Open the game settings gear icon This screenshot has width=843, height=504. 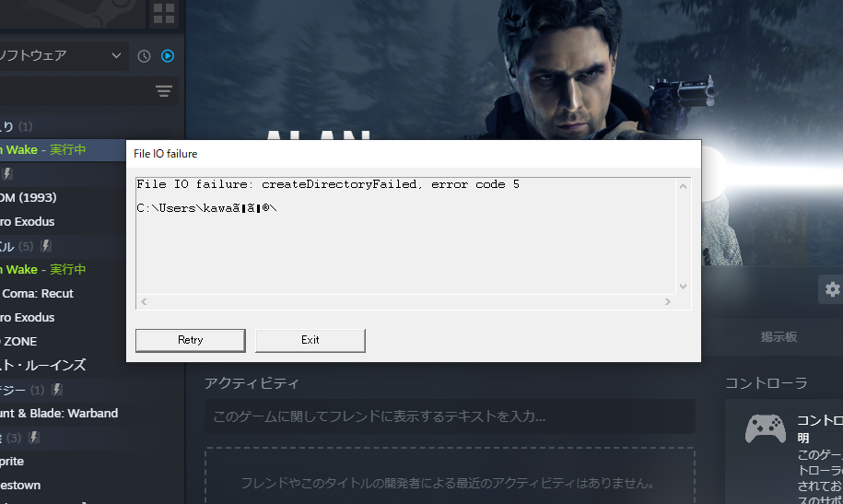832,289
